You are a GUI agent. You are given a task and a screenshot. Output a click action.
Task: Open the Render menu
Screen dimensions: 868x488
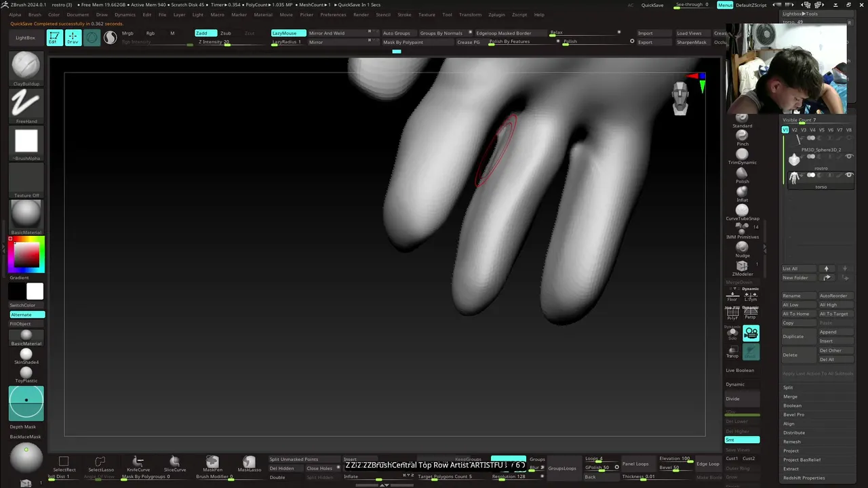(x=361, y=14)
